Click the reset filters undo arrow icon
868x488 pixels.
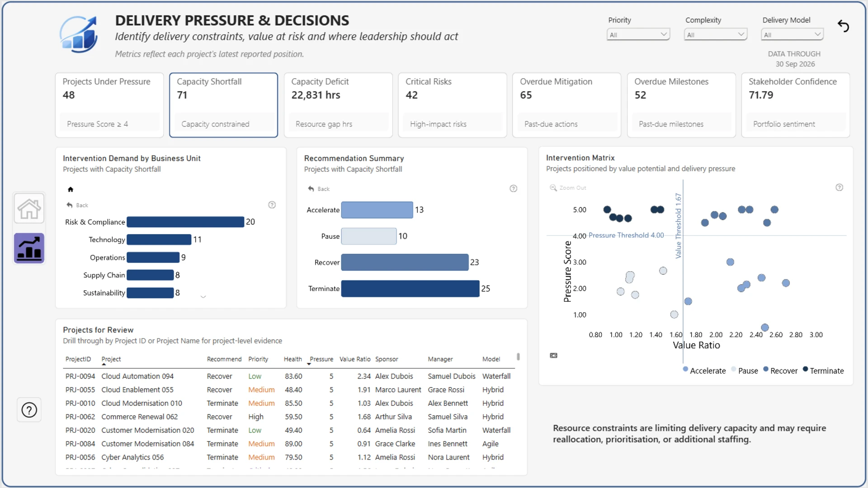point(843,26)
